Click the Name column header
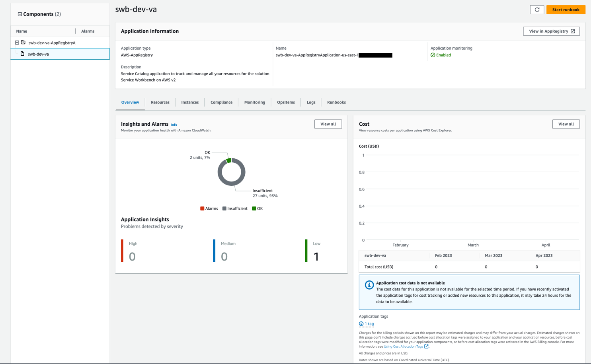Viewport: 591px width, 364px height. 21,31
